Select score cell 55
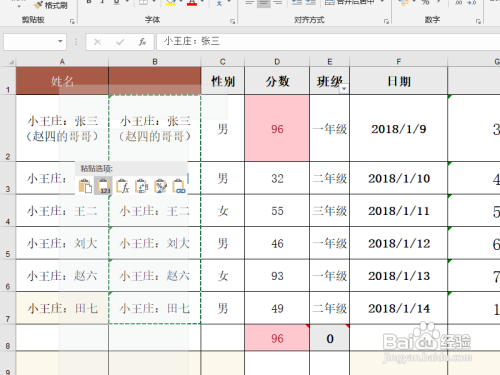 coord(277,211)
